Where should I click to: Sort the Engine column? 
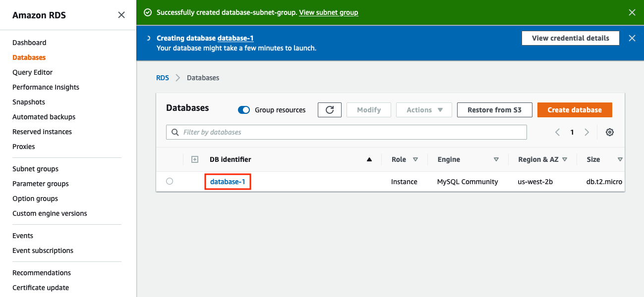tap(496, 159)
